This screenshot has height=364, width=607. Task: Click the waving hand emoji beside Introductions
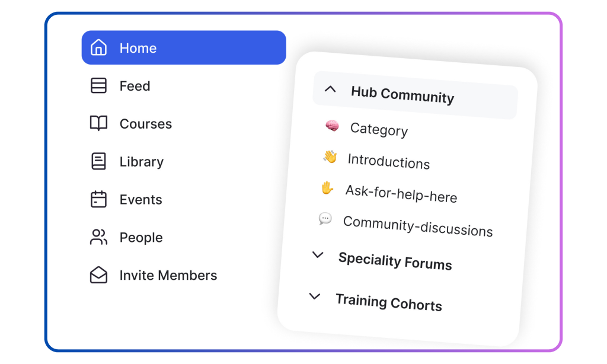pos(330,157)
